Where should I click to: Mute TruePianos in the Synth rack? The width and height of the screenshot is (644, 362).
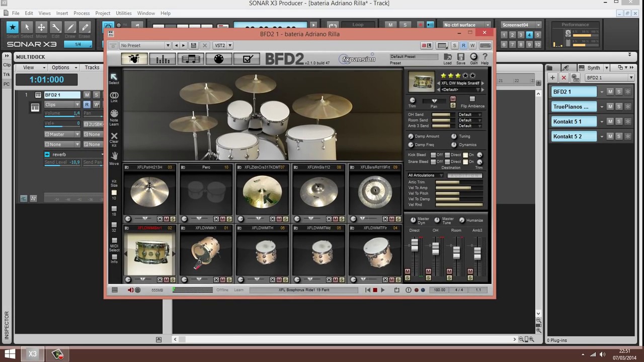[610, 107]
